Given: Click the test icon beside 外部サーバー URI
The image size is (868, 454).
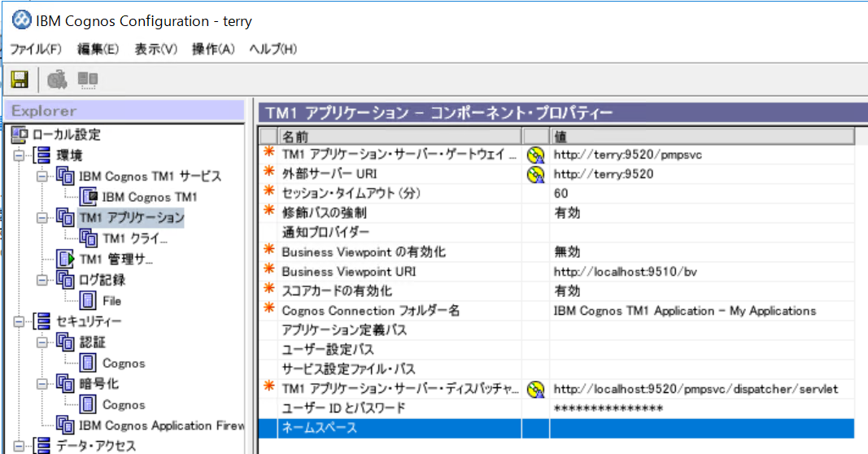Looking at the screenshot, I should [x=535, y=174].
